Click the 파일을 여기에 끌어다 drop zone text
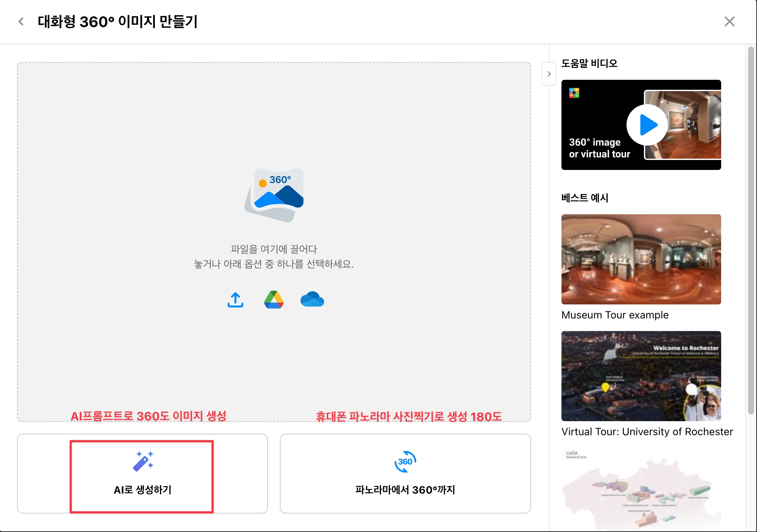Image resolution: width=757 pixels, height=532 pixels. coord(274,249)
